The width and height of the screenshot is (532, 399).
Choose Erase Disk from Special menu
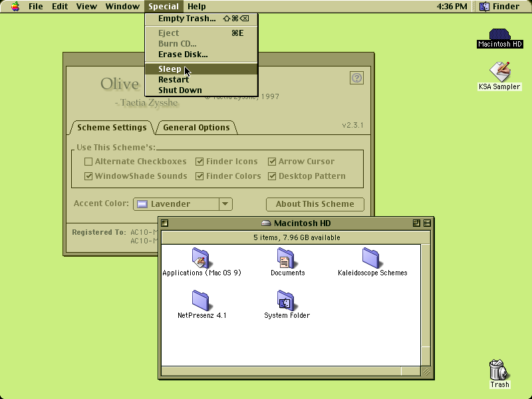tap(201, 55)
